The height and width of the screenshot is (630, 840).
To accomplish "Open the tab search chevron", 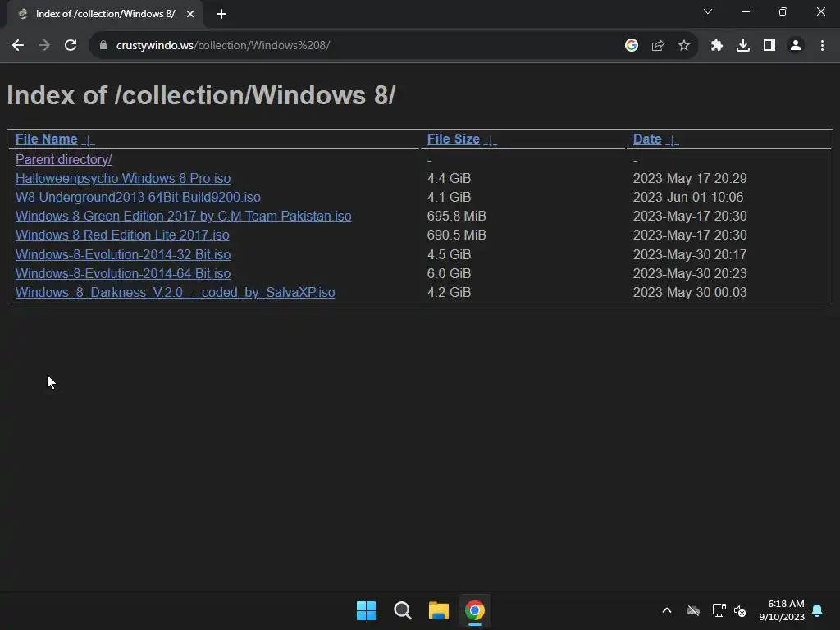I will (708, 11).
